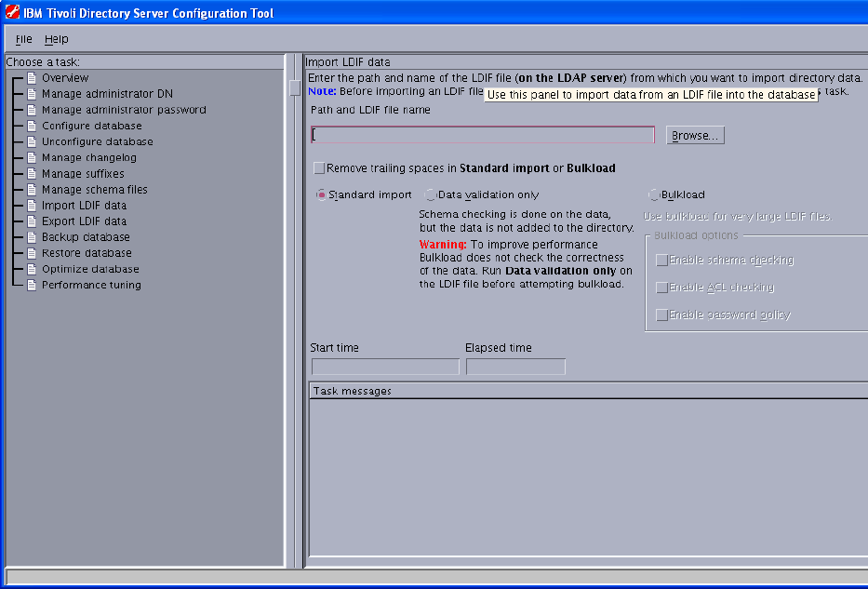This screenshot has width=868, height=589.
Task: Select Overview in the task tree
Action: (x=65, y=78)
